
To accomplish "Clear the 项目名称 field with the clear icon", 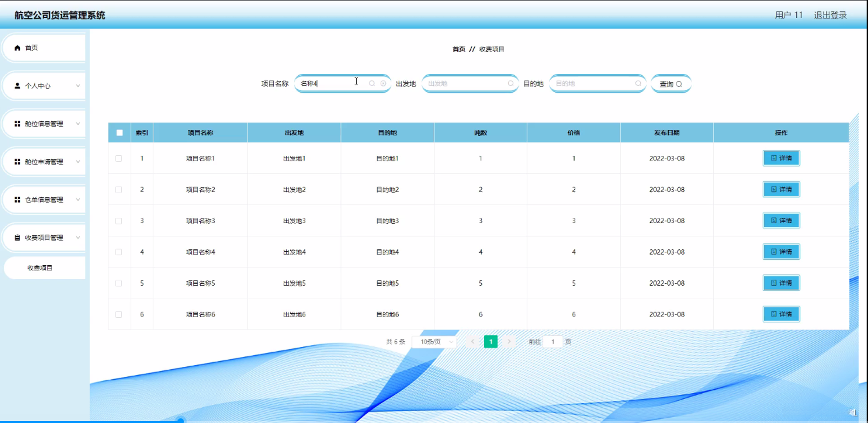I will pos(383,83).
